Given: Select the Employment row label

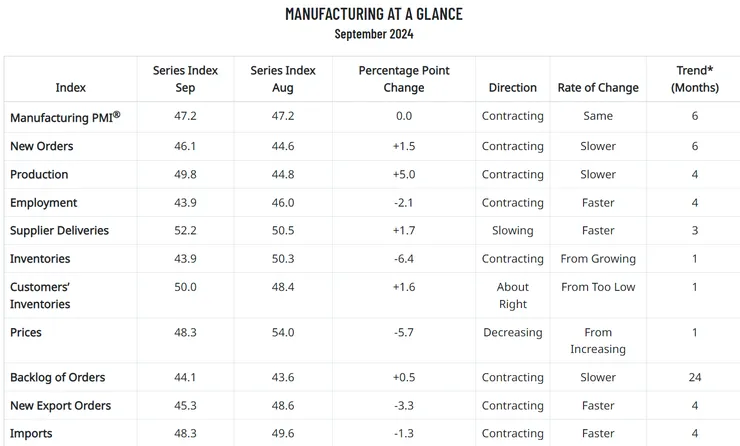Looking at the screenshot, I should click(43, 202).
